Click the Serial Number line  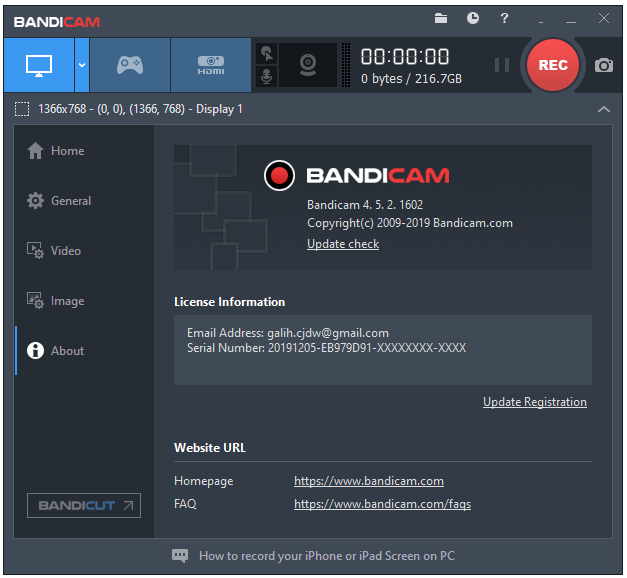point(326,348)
